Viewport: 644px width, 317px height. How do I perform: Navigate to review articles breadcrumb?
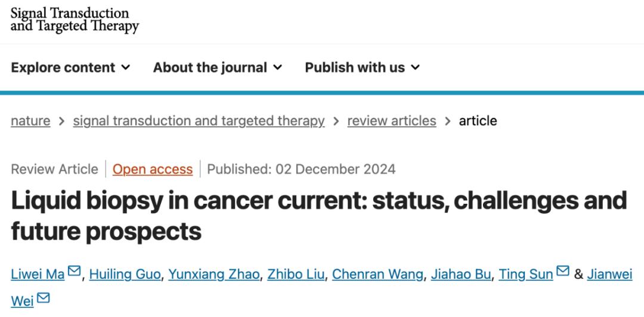click(392, 121)
